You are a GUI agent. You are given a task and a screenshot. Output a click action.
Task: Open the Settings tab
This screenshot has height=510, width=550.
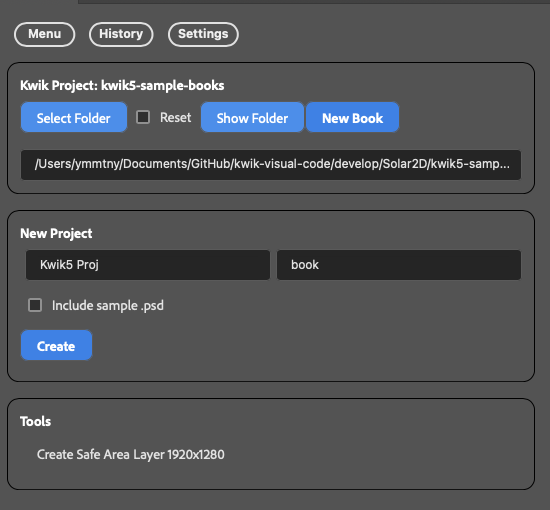click(203, 34)
